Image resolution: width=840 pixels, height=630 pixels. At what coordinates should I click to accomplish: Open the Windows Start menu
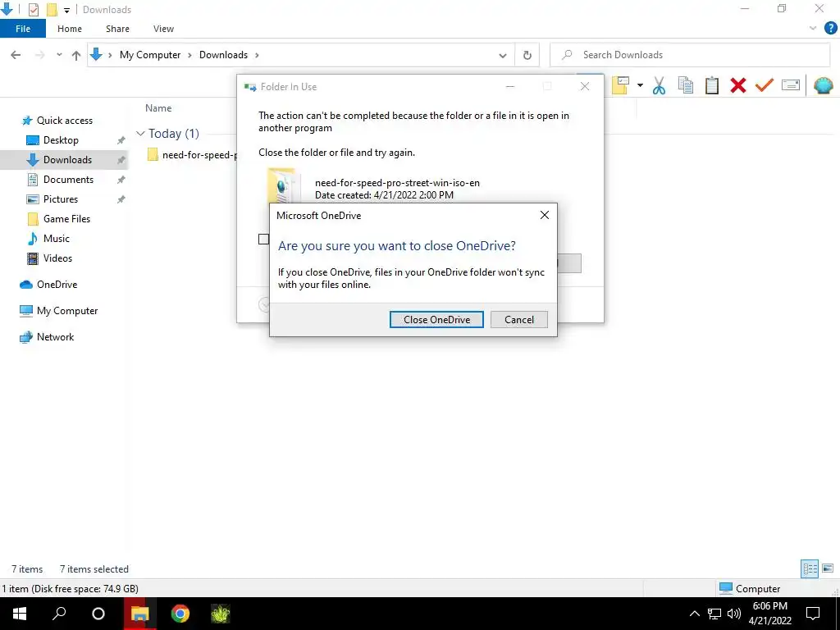click(x=20, y=614)
